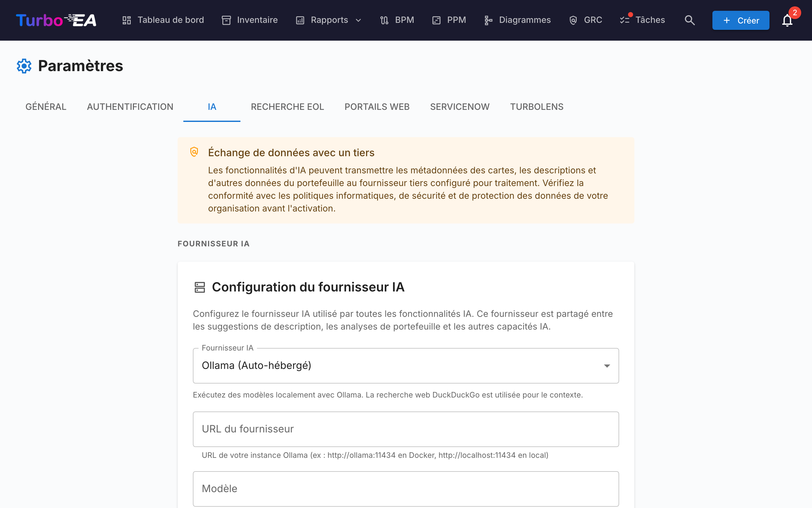Image resolution: width=812 pixels, height=508 pixels.
Task: Click the Turbo EA logo
Action: 56,20
